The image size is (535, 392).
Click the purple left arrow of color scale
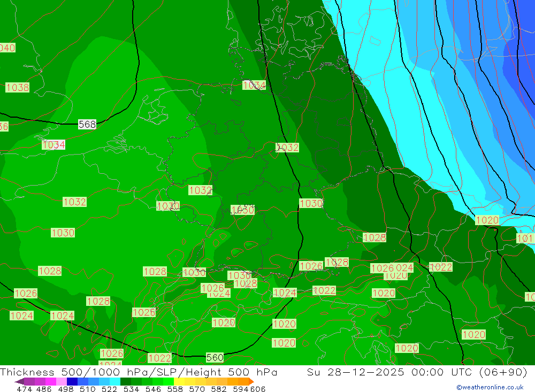pos(19,382)
